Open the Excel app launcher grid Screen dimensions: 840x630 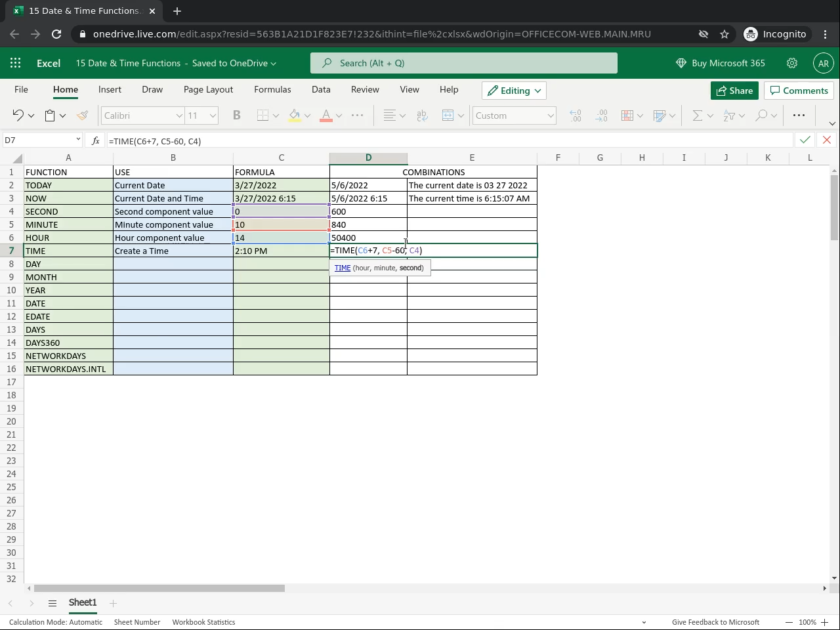click(16, 63)
